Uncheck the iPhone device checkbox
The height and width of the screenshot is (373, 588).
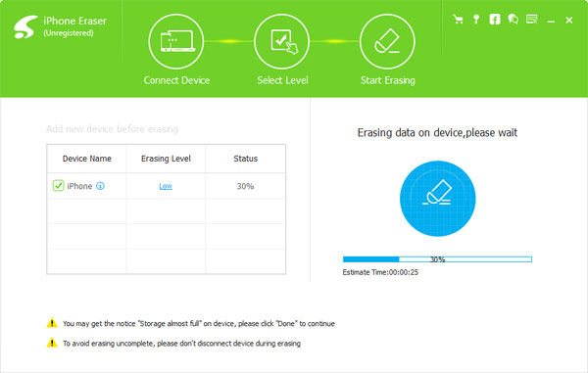pos(58,185)
